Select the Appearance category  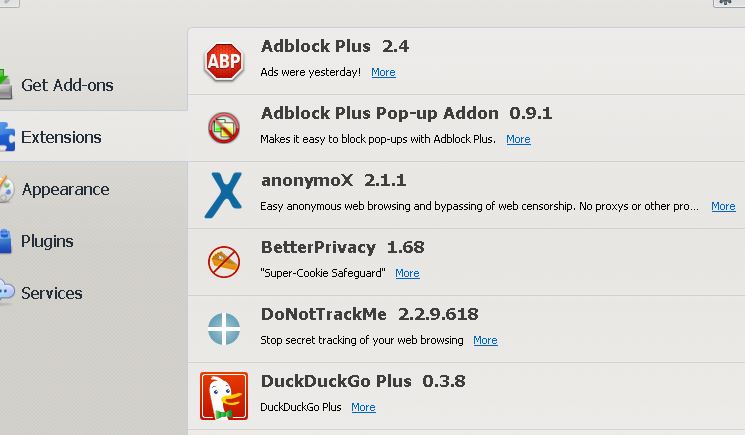point(65,189)
